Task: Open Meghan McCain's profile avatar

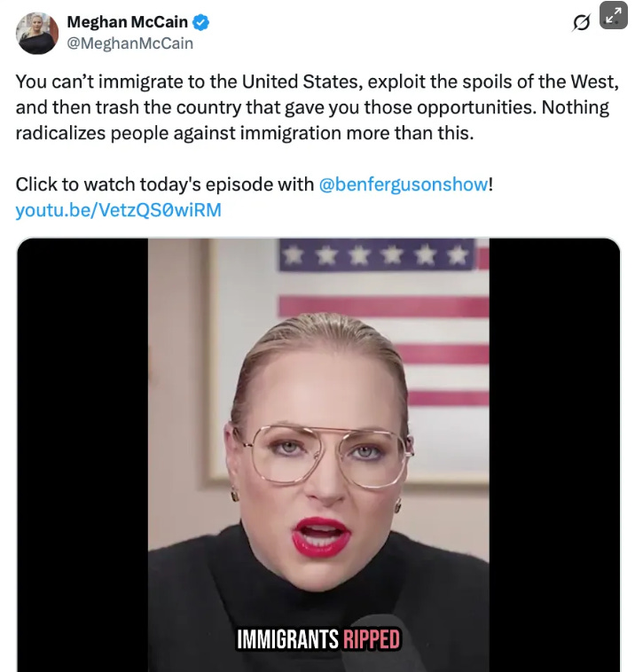Action: [37, 33]
